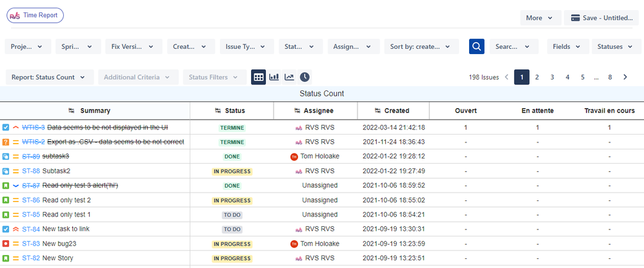Open issue link WTIS-3
644x268 pixels.
[34, 128]
